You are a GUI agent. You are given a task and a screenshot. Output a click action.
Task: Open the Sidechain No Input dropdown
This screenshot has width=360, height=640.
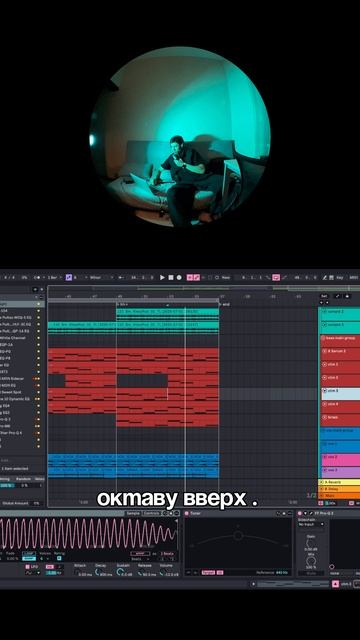tap(311, 524)
